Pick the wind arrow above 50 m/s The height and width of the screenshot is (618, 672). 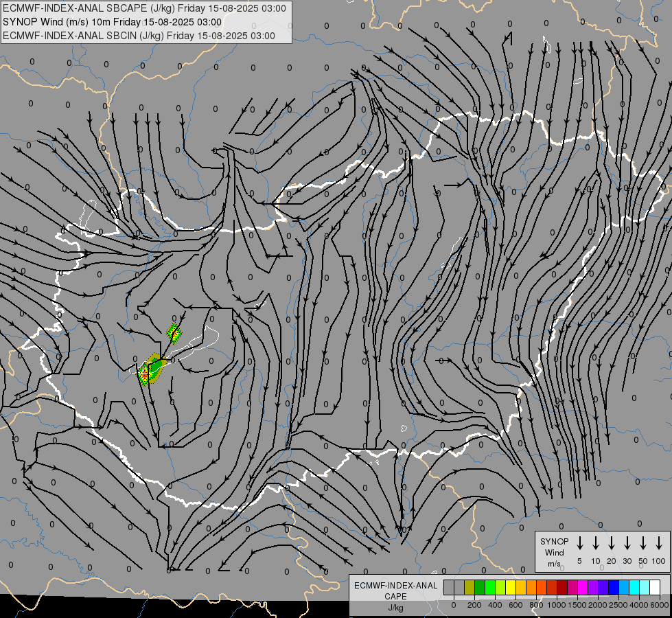[x=643, y=543]
